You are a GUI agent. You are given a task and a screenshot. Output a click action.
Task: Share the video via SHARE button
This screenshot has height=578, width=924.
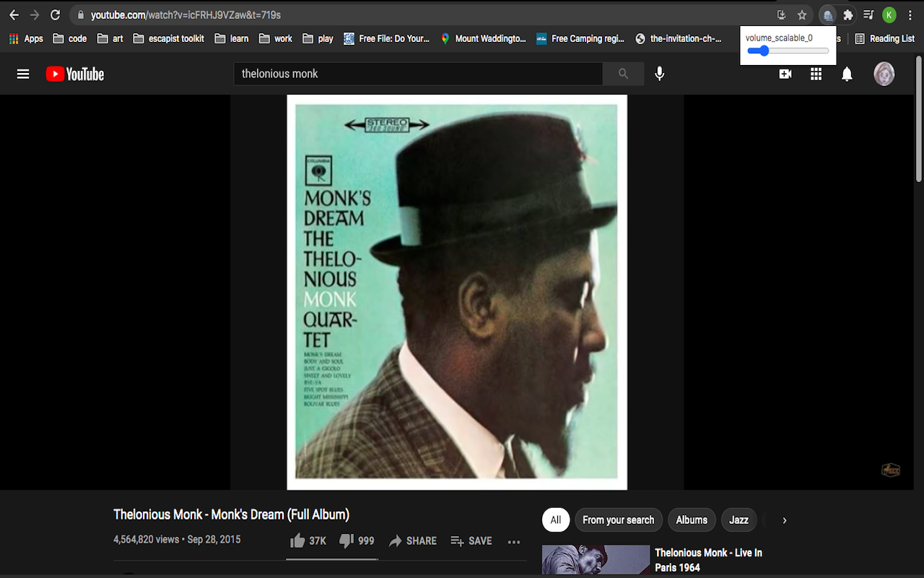[413, 540]
